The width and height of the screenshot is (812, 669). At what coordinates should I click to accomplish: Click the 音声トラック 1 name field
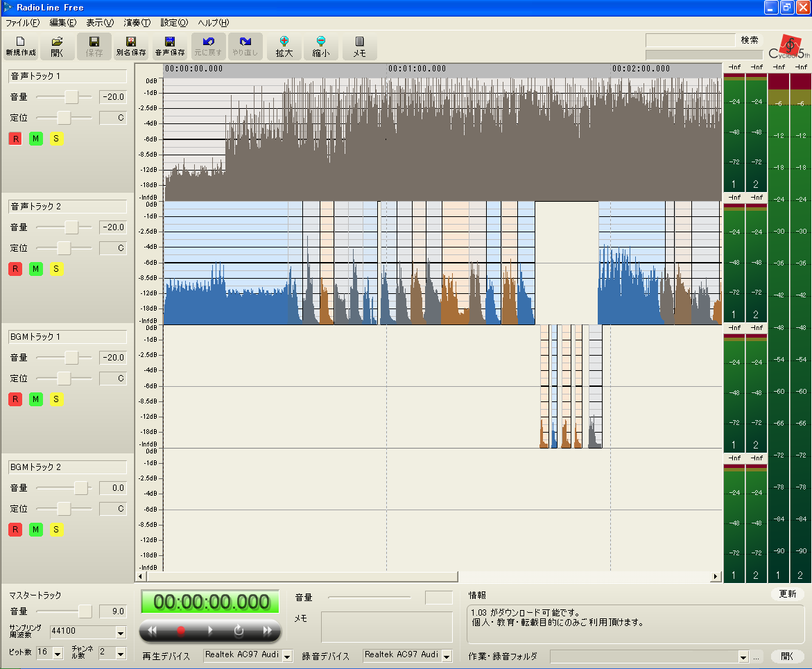[x=67, y=76]
